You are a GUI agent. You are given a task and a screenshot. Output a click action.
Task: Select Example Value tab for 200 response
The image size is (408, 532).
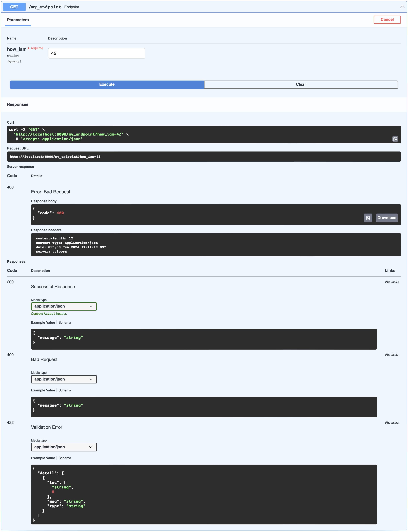(43, 322)
